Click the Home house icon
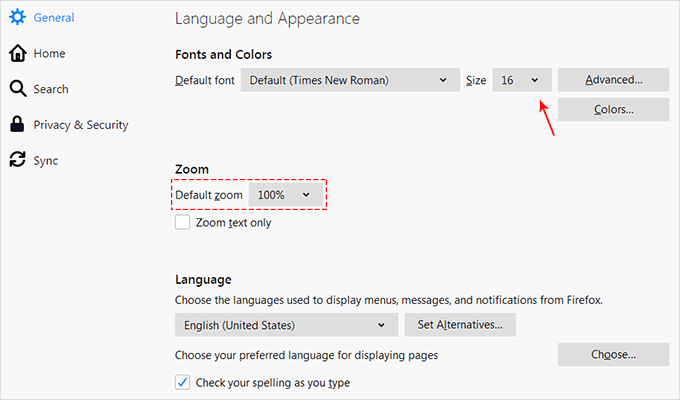The image size is (680, 400). coord(17,53)
